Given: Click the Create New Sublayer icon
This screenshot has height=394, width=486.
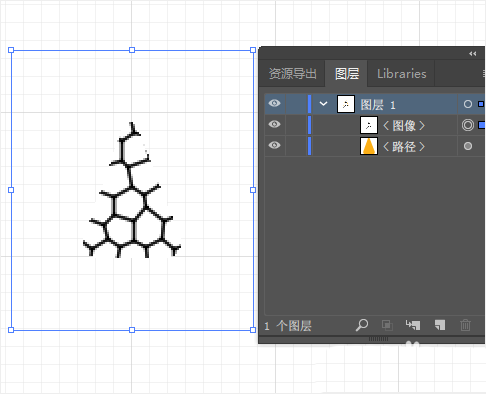Looking at the screenshot, I should pyautogui.click(x=413, y=325).
